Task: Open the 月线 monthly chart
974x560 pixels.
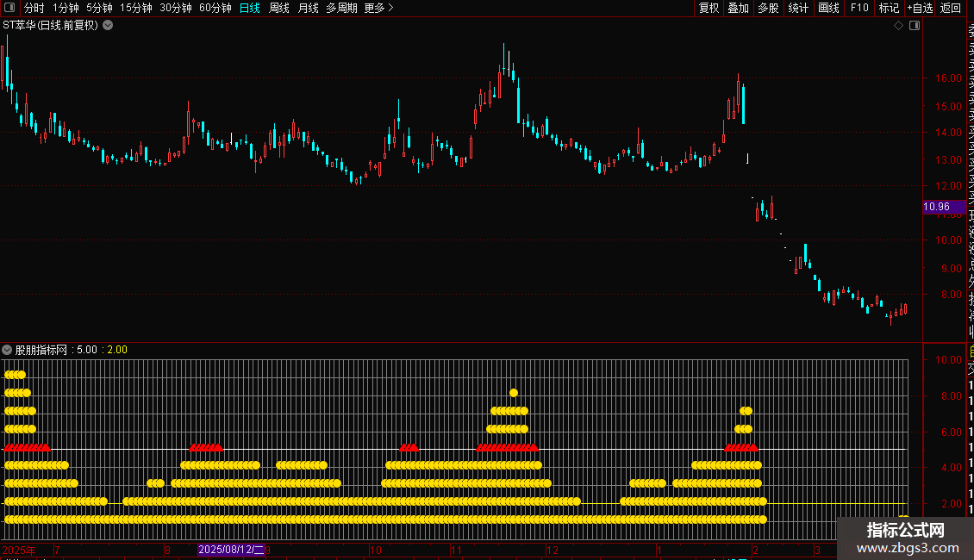Action: pos(308,9)
